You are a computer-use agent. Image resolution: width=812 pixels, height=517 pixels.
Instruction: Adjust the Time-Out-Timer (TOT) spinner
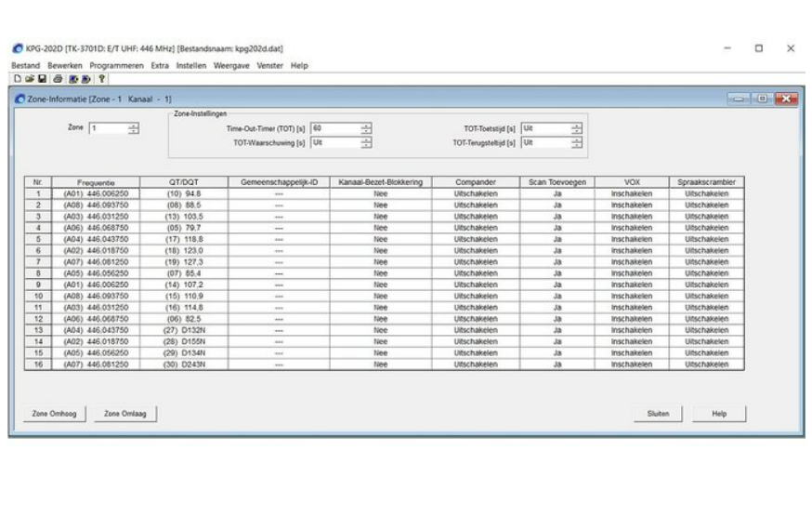365,128
